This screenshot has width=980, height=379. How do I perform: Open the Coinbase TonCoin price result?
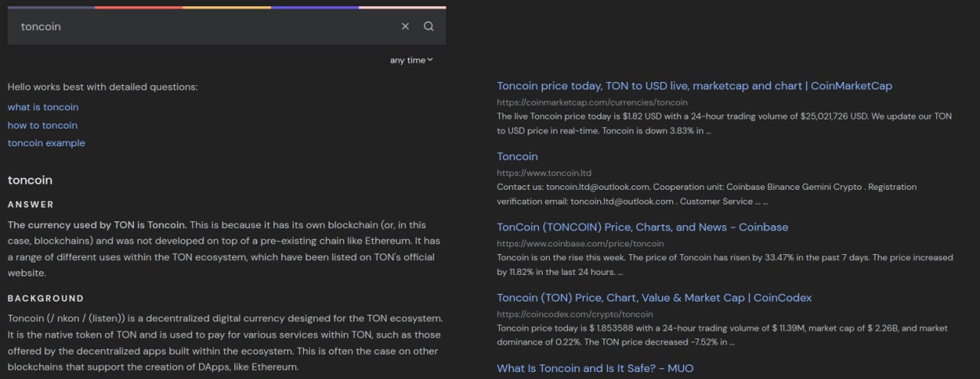click(642, 227)
